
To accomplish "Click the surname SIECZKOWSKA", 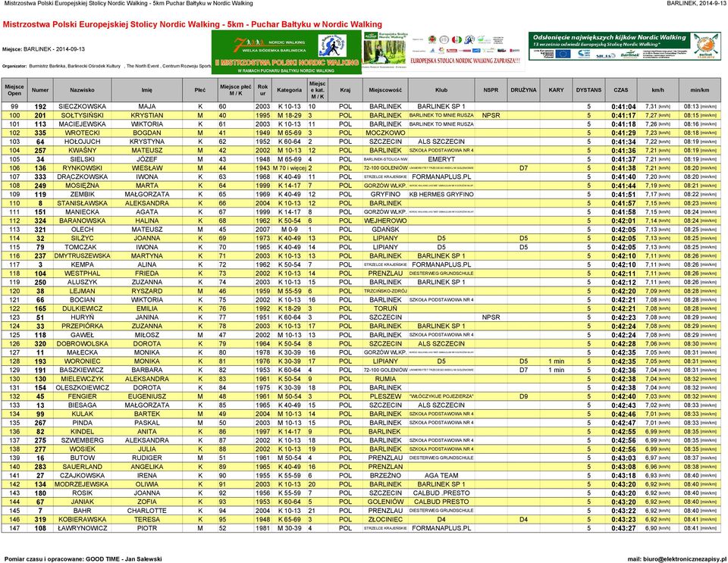I will coord(82,107).
